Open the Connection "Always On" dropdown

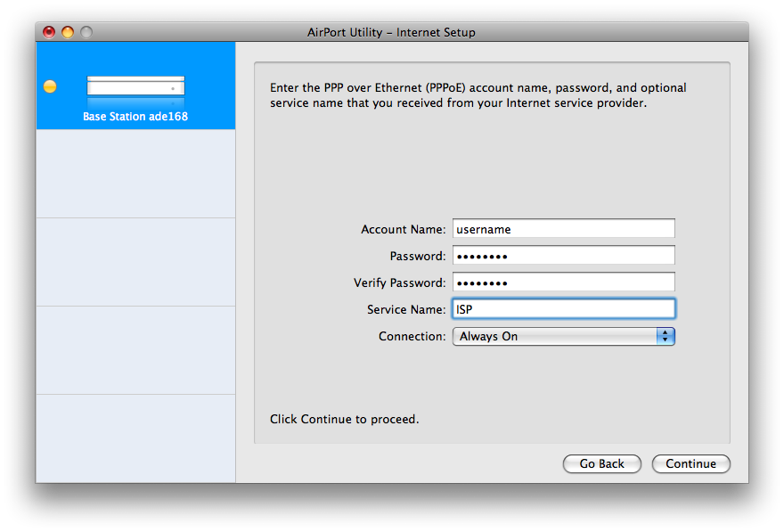pos(554,336)
